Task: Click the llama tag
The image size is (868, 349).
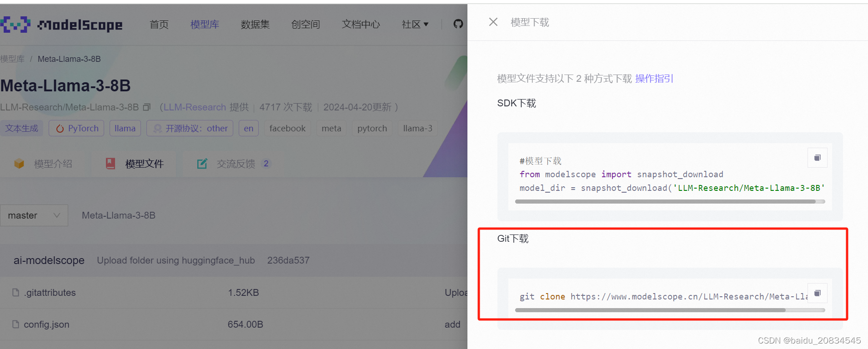Action: 125,129
